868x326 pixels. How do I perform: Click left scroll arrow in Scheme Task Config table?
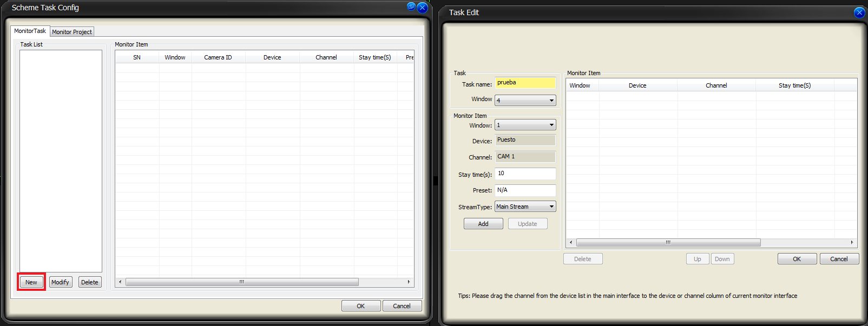click(x=120, y=282)
